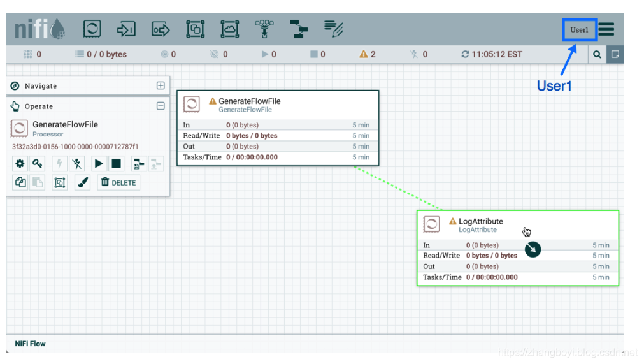Copy the selected component
Image resolution: width=644 pixels, height=364 pixels.
pyautogui.click(x=20, y=182)
